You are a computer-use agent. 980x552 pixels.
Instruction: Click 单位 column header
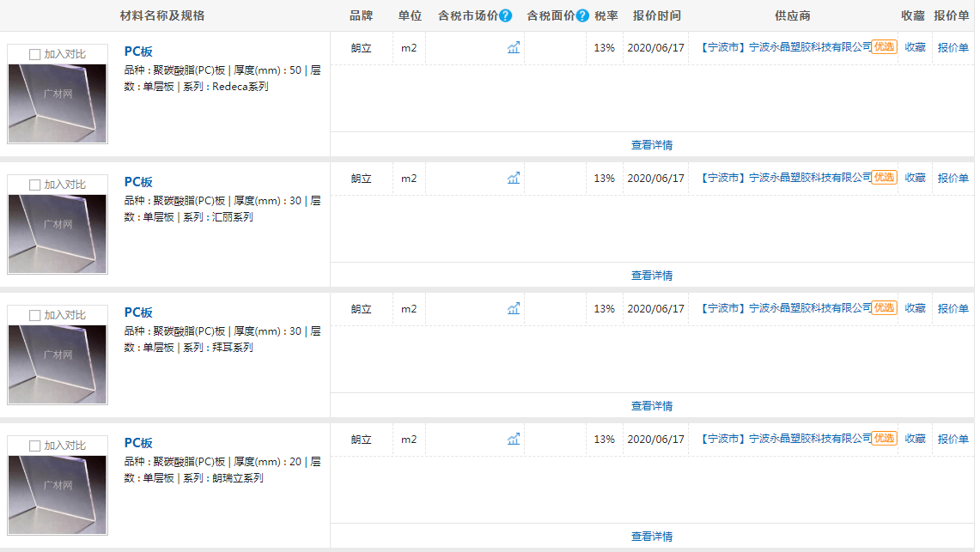[410, 15]
